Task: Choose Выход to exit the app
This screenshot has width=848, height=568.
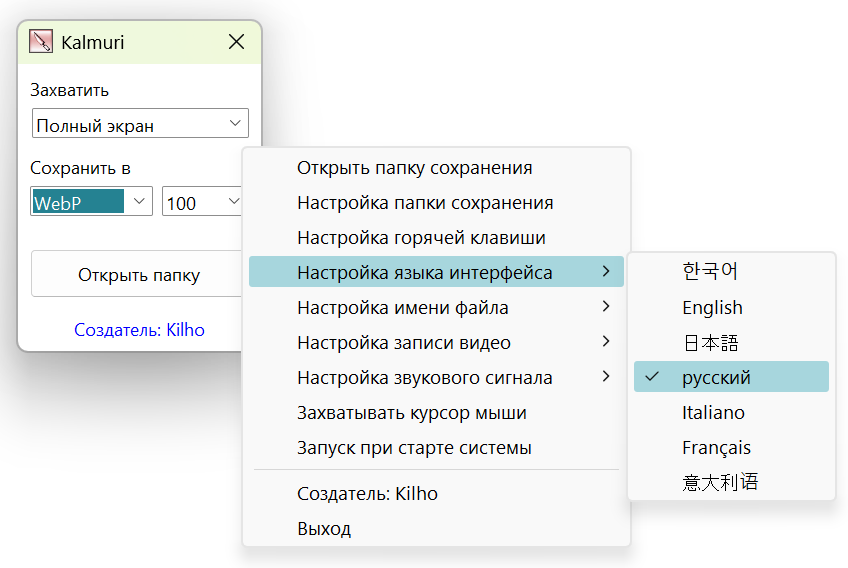Action: pos(436,529)
